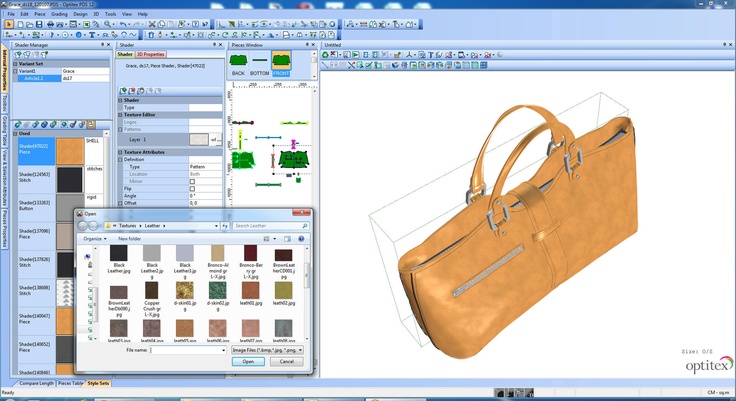This screenshot has height=401, width=736.
Task: Collapse the Texture Editor section
Action: 120,115
